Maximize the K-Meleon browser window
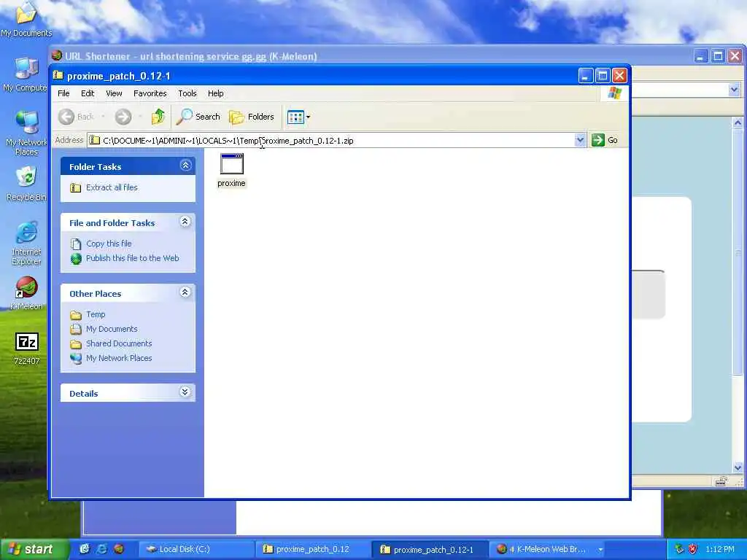Viewport: 747px width, 560px height. point(718,56)
